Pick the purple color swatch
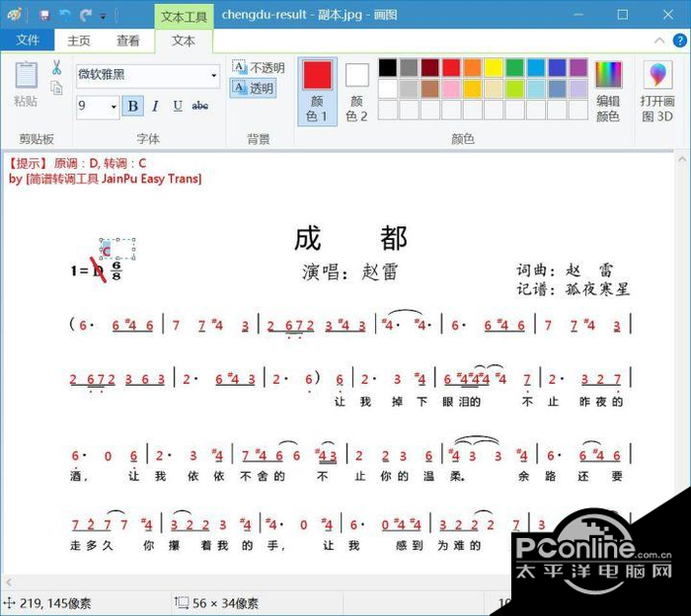The width and height of the screenshot is (691, 616). click(x=578, y=68)
